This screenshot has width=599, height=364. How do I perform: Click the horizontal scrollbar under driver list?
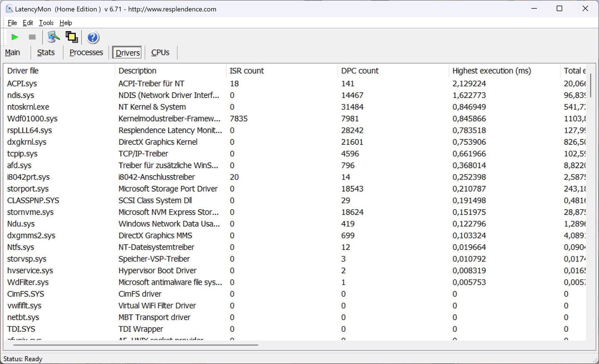tap(136, 345)
